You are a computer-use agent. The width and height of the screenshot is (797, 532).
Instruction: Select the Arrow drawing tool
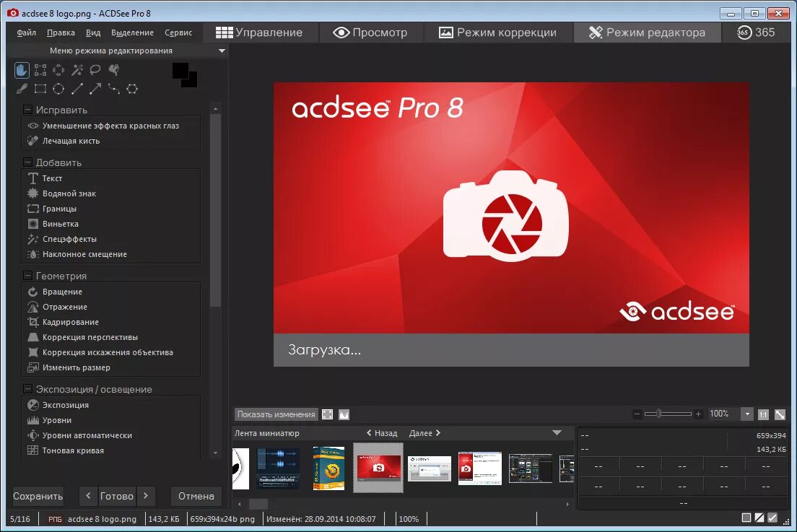pos(95,89)
